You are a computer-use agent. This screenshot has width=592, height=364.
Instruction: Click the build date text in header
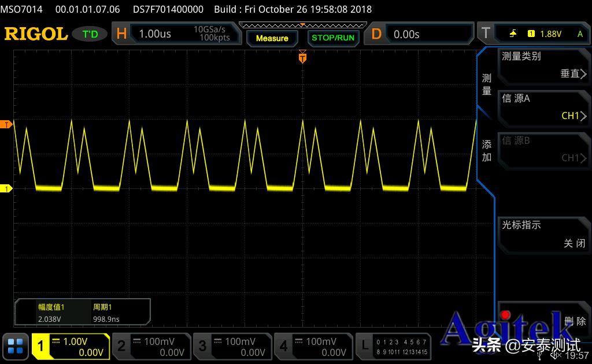pyautogui.click(x=293, y=9)
